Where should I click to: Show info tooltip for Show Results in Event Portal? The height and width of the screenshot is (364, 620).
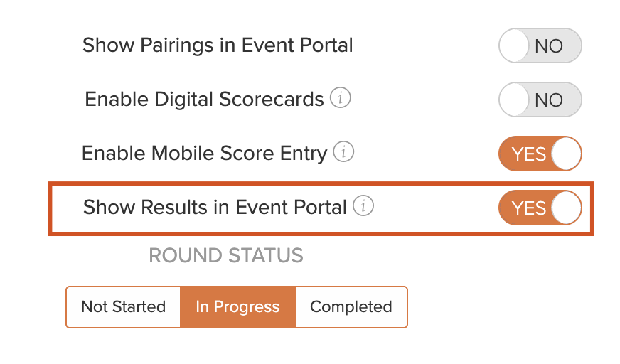pos(363,206)
